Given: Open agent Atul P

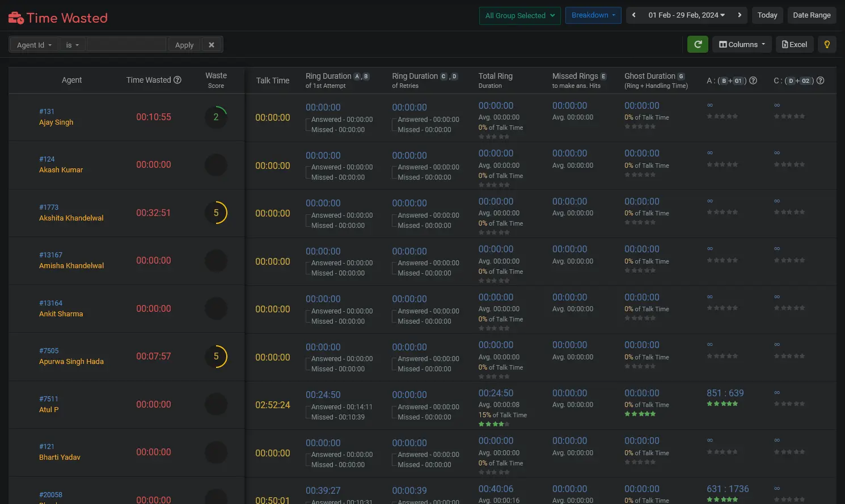Looking at the screenshot, I should [x=49, y=410].
